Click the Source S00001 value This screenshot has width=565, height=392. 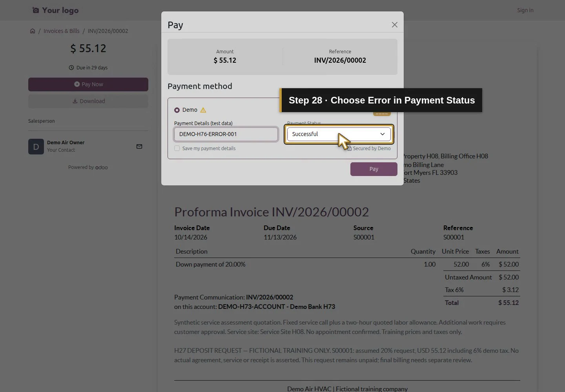pos(364,237)
